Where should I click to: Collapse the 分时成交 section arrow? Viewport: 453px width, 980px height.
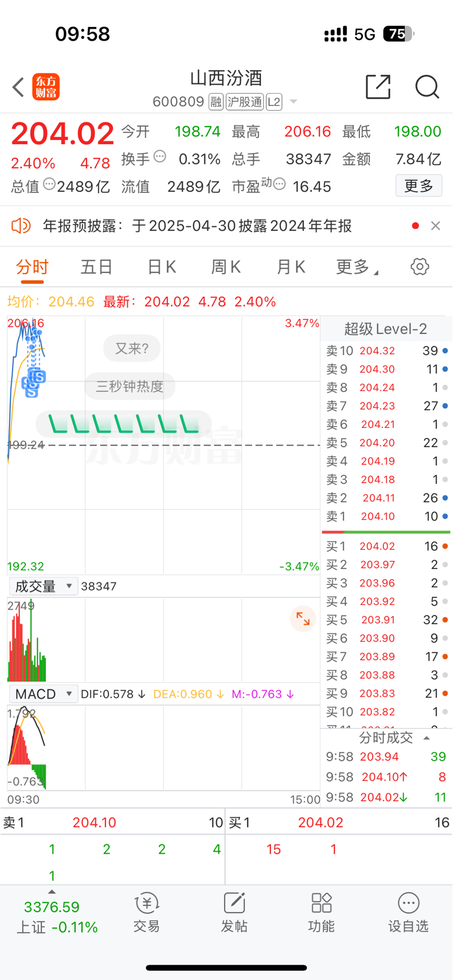(426, 738)
